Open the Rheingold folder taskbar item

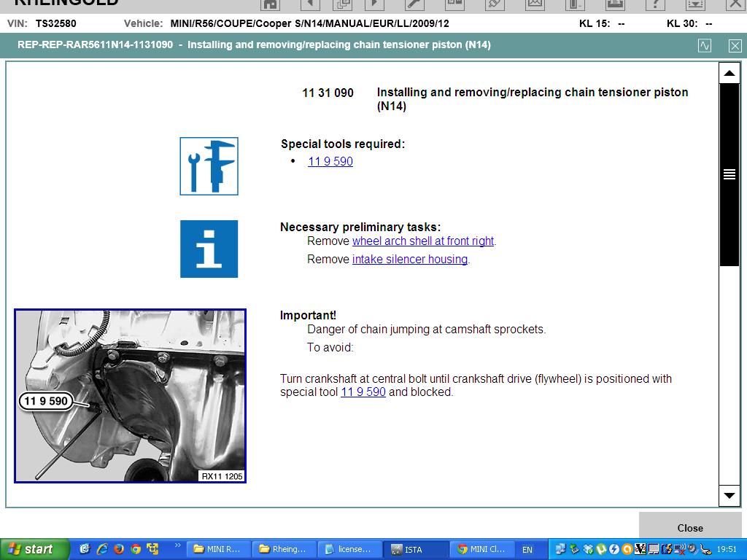pyautogui.click(x=285, y=549)
